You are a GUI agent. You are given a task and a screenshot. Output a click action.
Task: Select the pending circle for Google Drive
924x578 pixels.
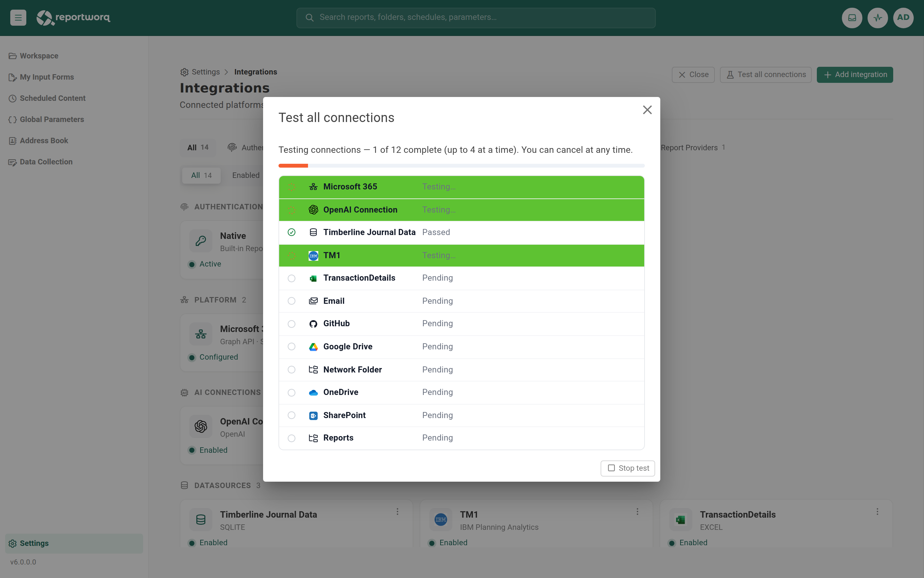coord(291,347)
